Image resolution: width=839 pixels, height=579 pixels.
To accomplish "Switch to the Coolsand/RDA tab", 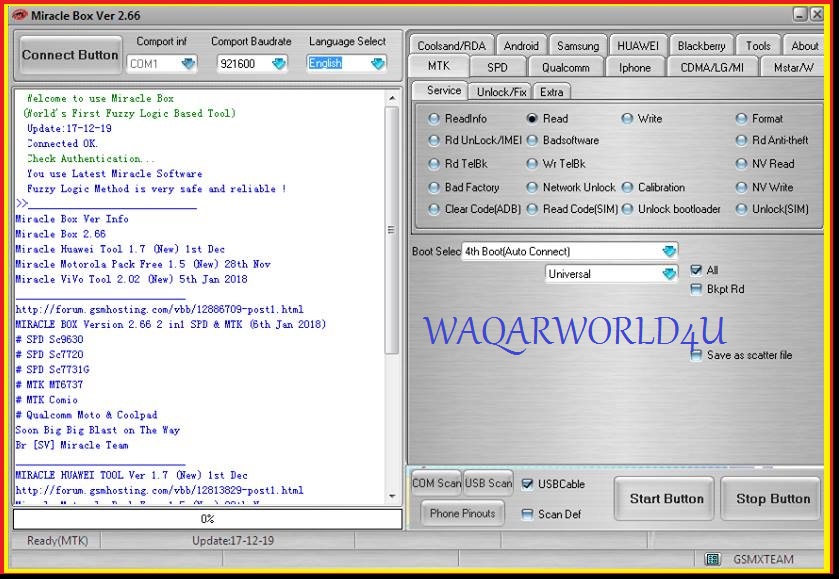I will (452, 45).
